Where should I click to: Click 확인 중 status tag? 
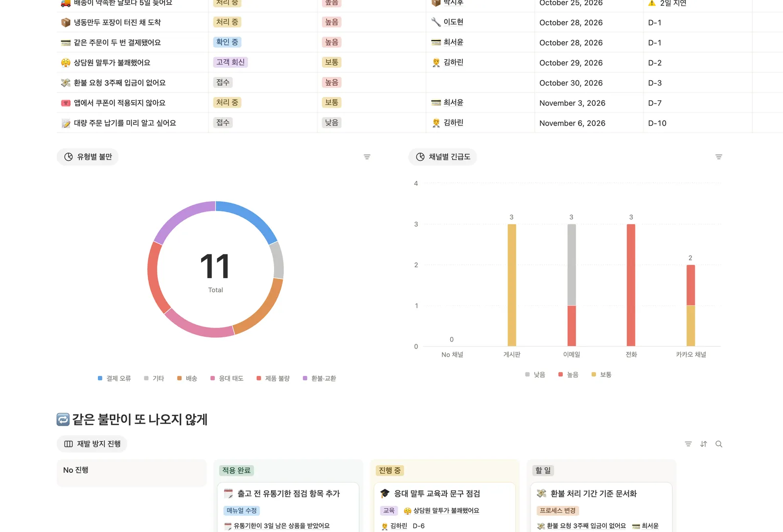[227, 42]
